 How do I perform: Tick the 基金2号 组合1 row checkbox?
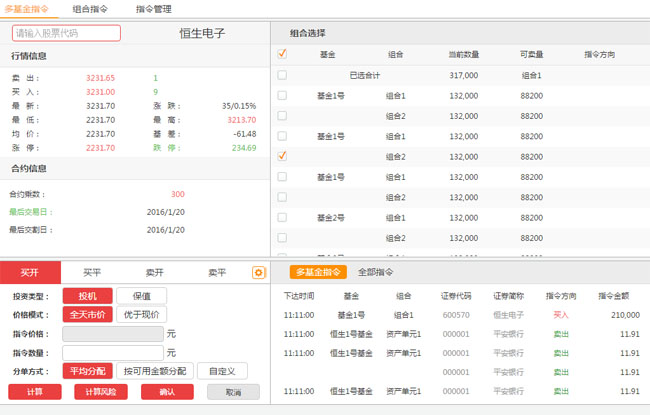282,217
